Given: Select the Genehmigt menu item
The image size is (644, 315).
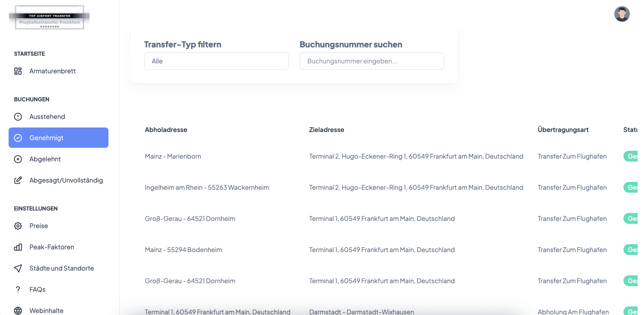Looking at the screenshot, I should [x=58, y=138].
